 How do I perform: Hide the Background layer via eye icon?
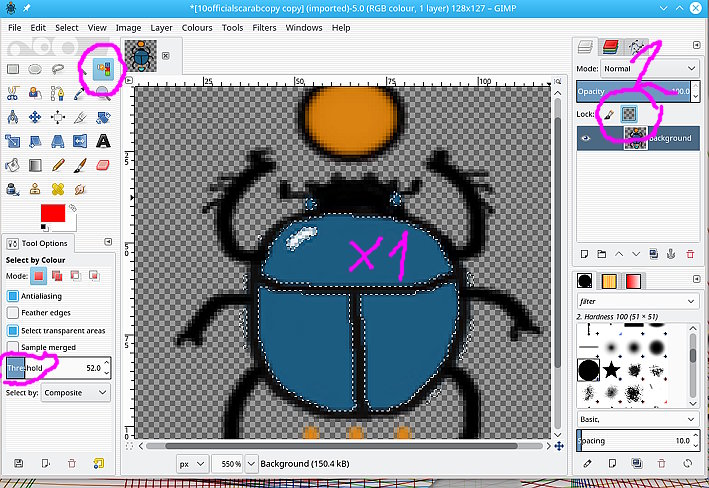588,138
